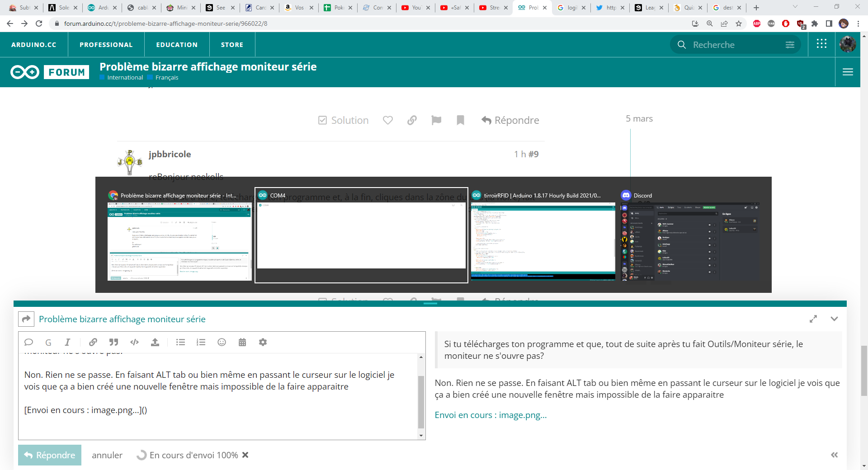Open a new browser tab

click(x=756, y=8)
